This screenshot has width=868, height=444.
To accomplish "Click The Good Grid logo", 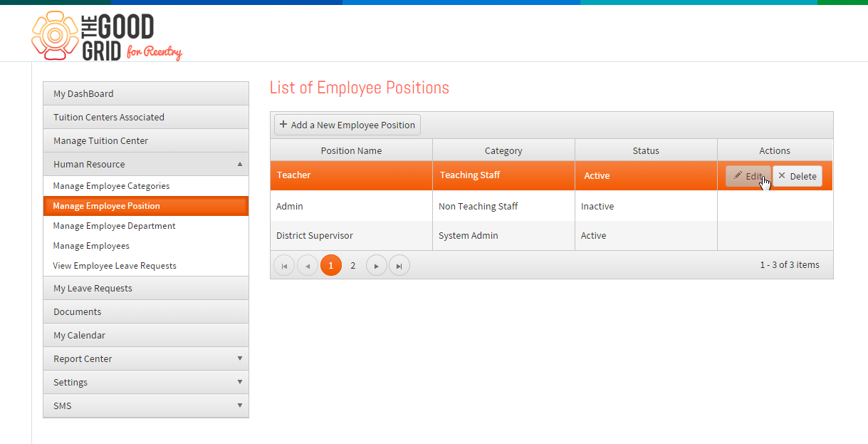I will 107,36.
